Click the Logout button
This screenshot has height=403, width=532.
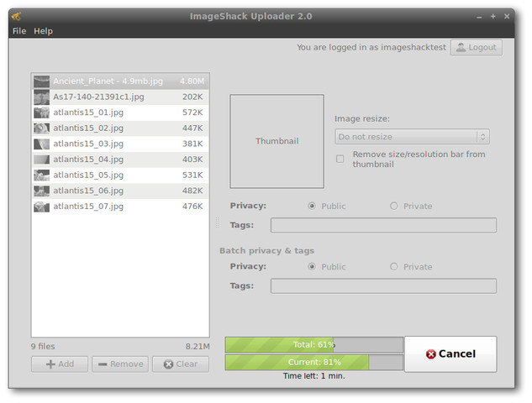(x=477, y=48)
